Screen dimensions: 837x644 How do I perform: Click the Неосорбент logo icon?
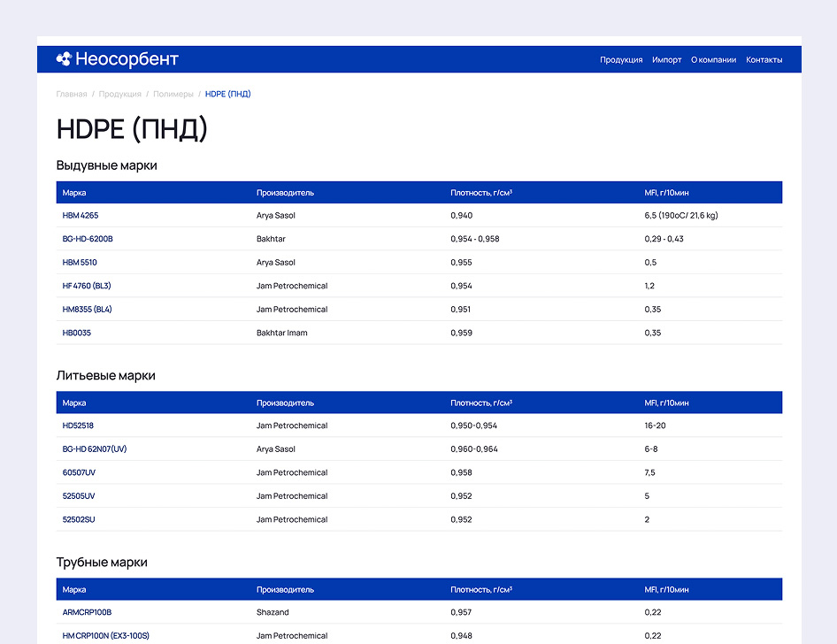(x=64, y=59)
